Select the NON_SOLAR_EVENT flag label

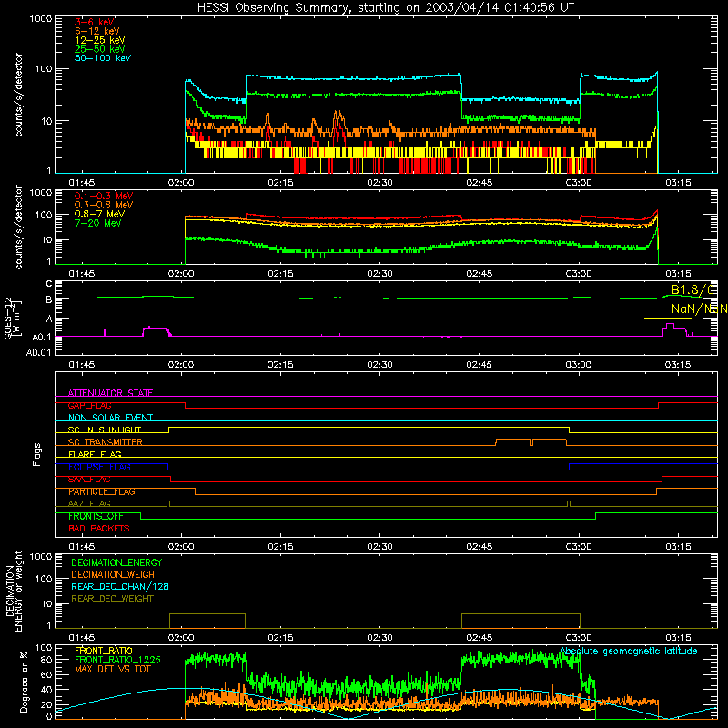coord(110,418)
